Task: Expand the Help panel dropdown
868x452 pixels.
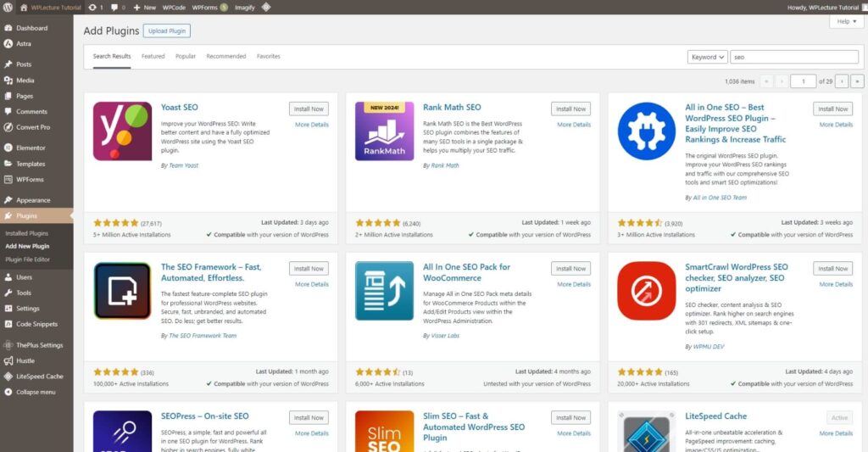Action: [x=847, y=21]
